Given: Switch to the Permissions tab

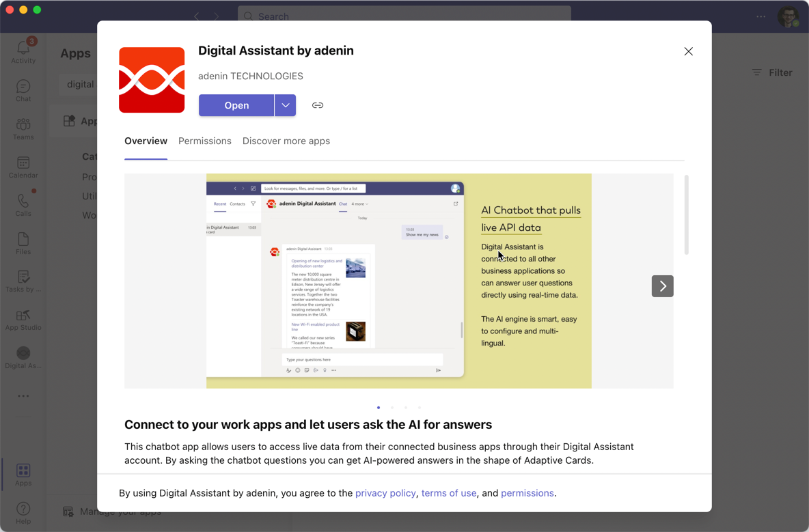Looking at the screenshot, I should coord(205,141).
